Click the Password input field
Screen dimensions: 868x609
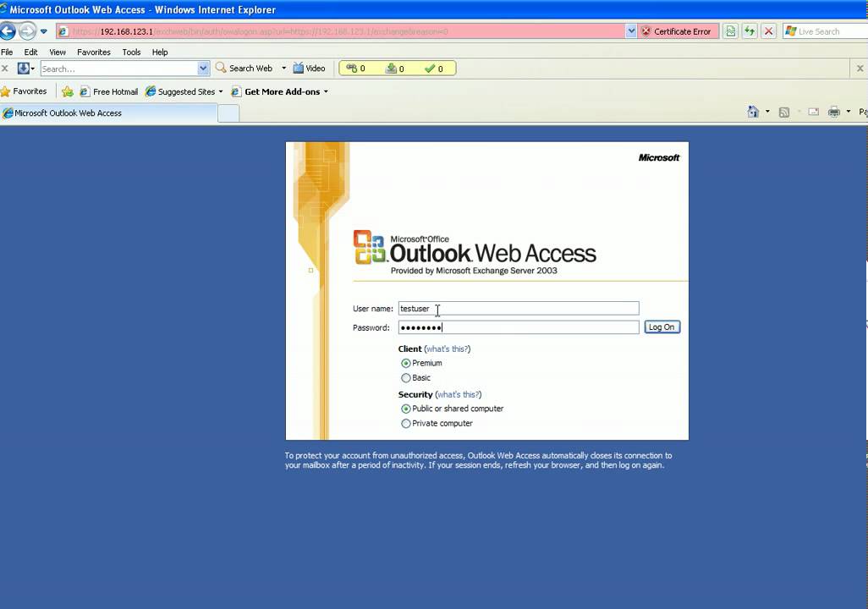(x=519, y=327)
